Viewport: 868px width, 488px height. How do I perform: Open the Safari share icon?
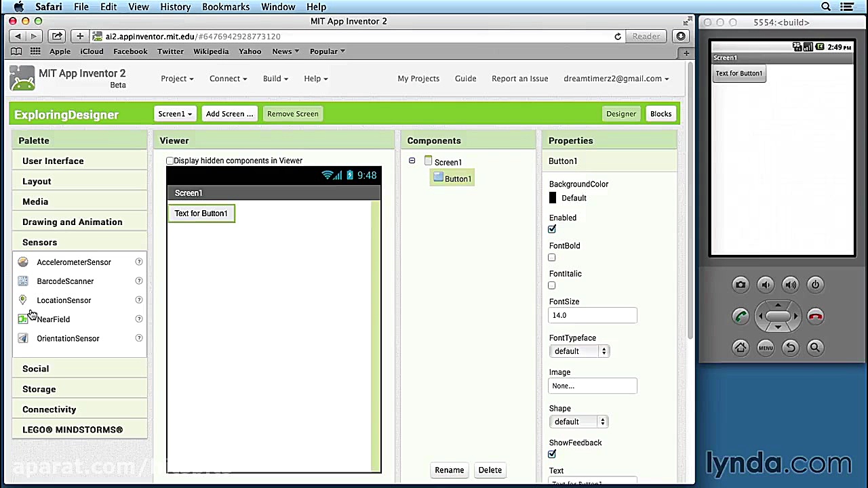pos(57,36)
